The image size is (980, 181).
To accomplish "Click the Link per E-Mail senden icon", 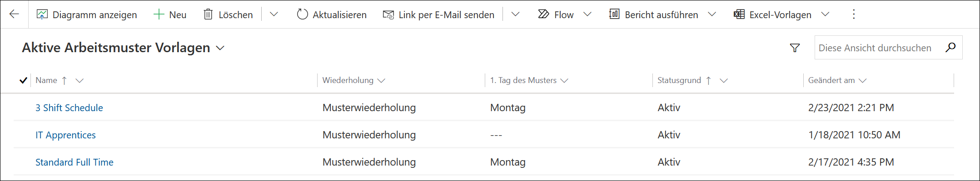I will (x=388, y=15).
